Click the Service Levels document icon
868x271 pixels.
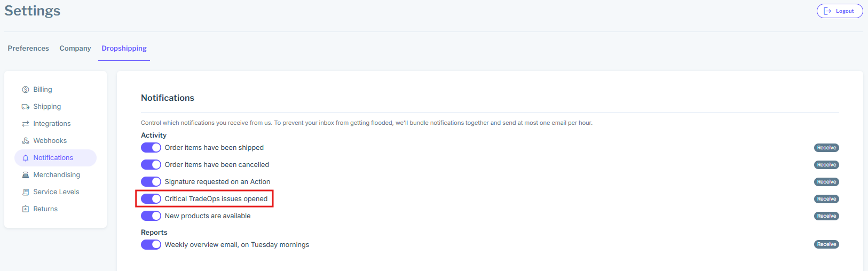point(26,192)
